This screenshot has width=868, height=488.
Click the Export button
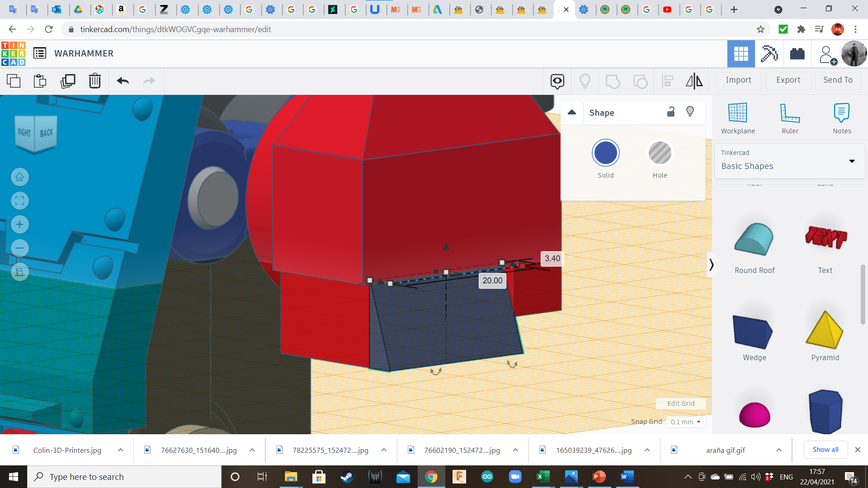[x=788, y=80]
